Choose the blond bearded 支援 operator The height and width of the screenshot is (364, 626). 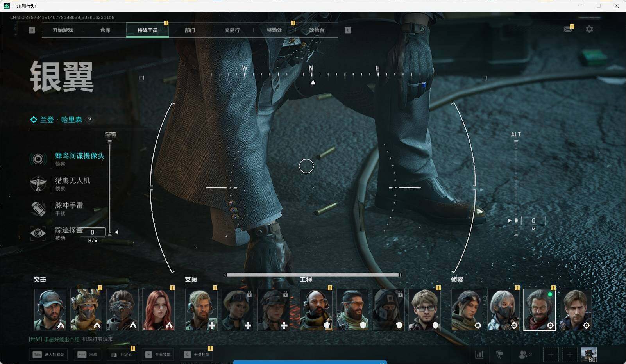pyautogui.click(x=201, y=310)
